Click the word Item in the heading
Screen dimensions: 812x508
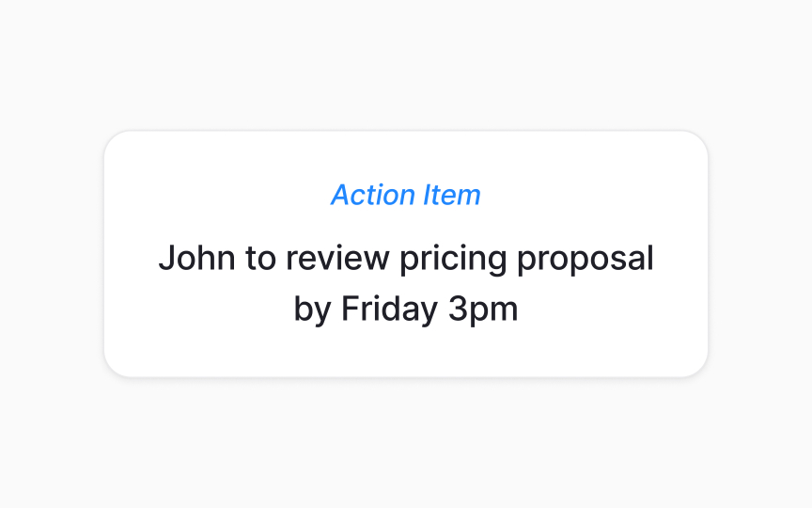(451, 195)
